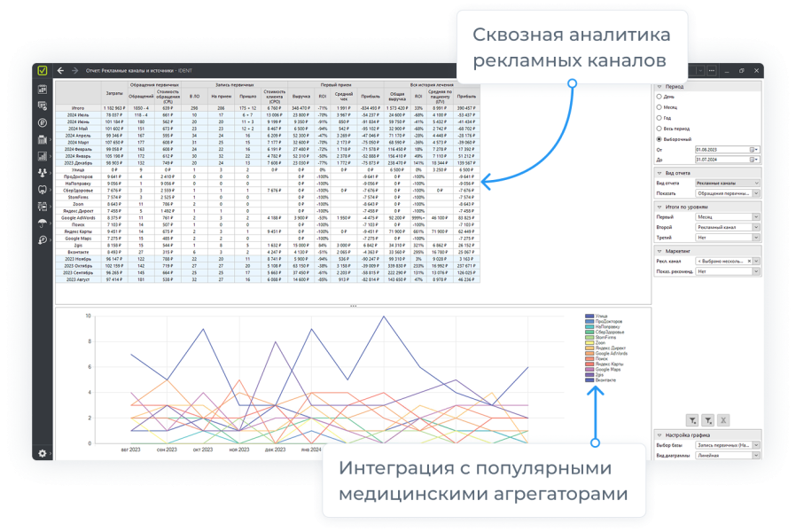Click the leftmost funnel filter button

(x=692, y=420)
